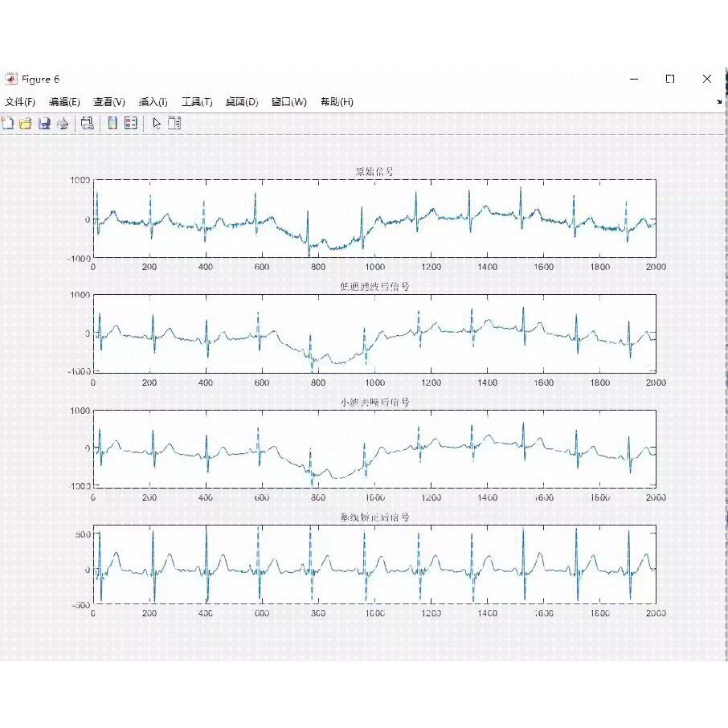Image resolution: width=728 pixels, height=728 pixels.
Task: Click the New Figure toolbar icon
Action: coord(8,124)
